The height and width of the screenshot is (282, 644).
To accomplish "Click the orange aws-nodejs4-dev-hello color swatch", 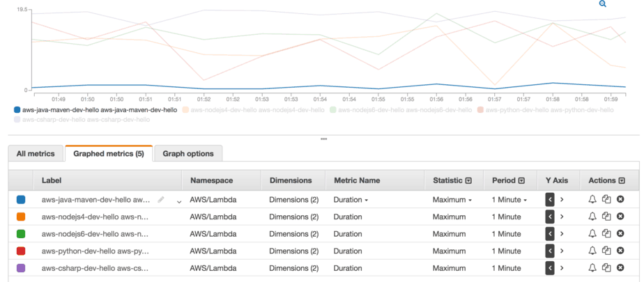I will [21, 217].
